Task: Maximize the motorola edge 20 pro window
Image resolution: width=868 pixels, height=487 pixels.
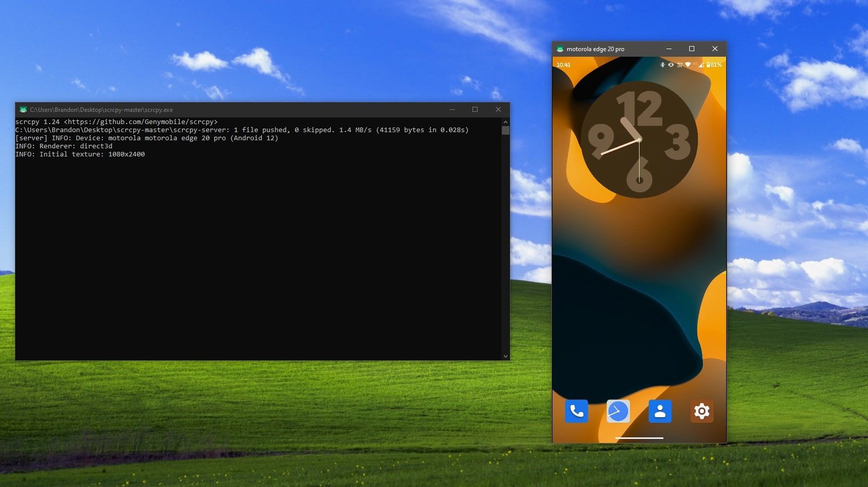Action: tap(692, 49)
